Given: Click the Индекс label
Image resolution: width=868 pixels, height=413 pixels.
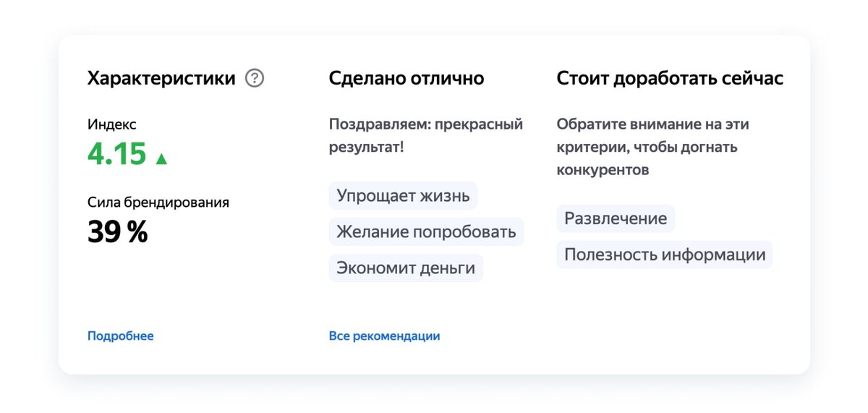Looking at the screenshot, I should coord(111,124).
